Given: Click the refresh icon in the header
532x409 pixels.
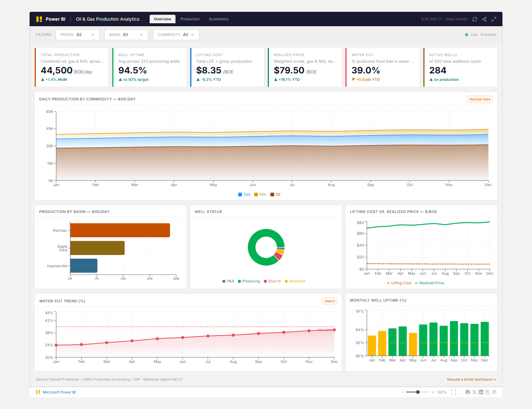Looking at the screenshot, I should click(x=475, y=19).
